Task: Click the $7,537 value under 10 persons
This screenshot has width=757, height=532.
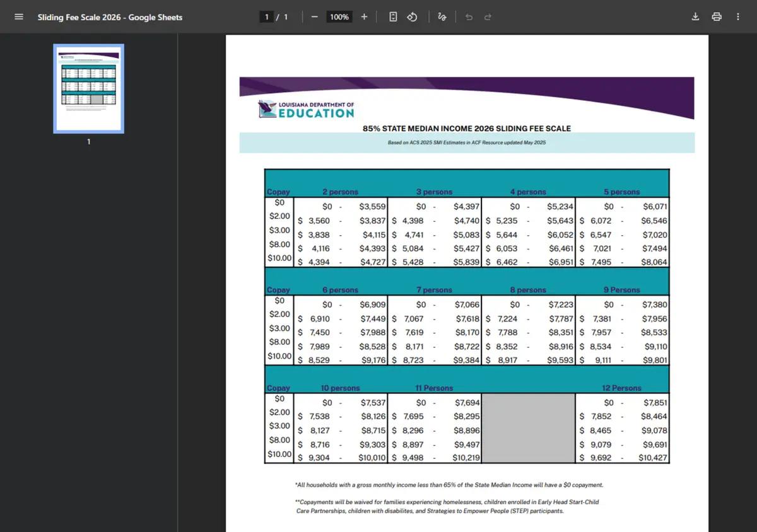Action: coord(373,403)
